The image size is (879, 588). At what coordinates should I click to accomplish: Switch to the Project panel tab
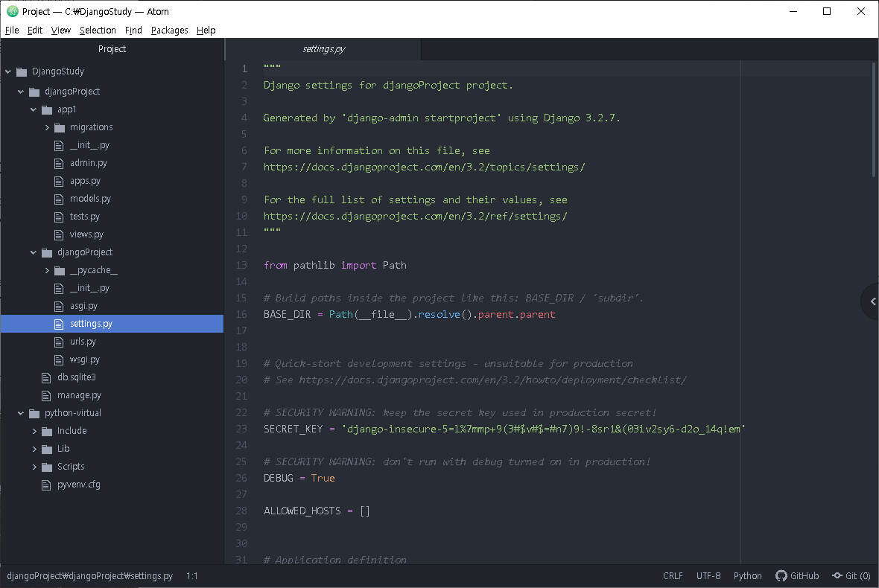(112, 49)
